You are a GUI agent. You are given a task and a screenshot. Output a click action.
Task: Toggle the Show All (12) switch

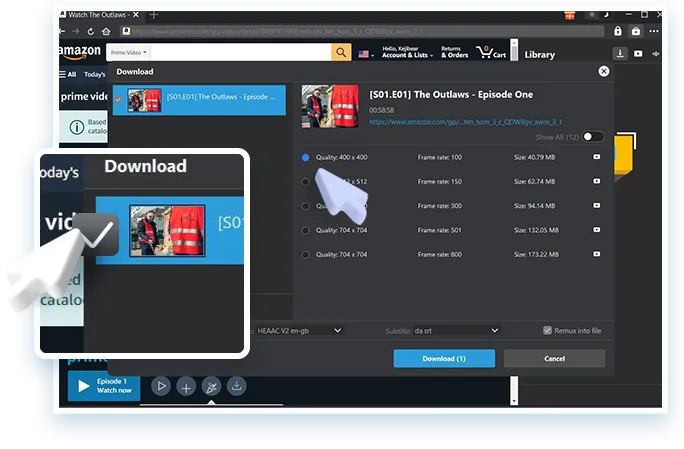[x=593, y=137]
